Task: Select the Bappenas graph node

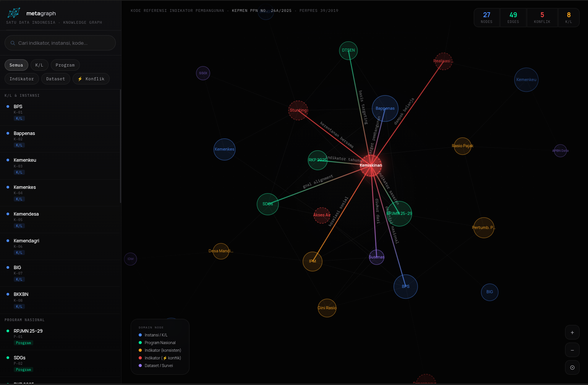Action: tap(385, 109)
